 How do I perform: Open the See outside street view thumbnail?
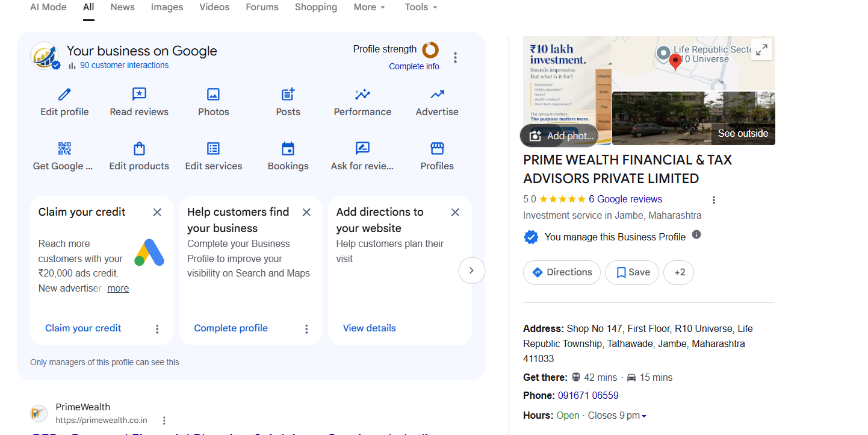point(693,118)
